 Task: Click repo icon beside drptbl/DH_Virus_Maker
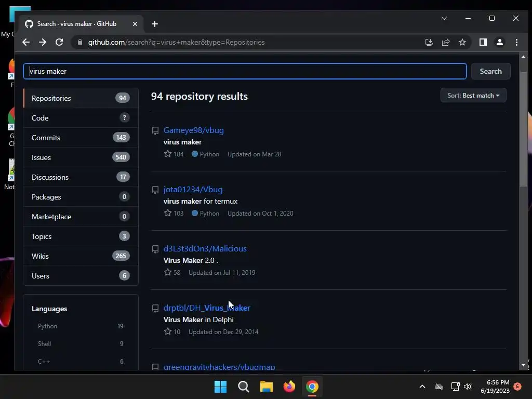(155, 309)
